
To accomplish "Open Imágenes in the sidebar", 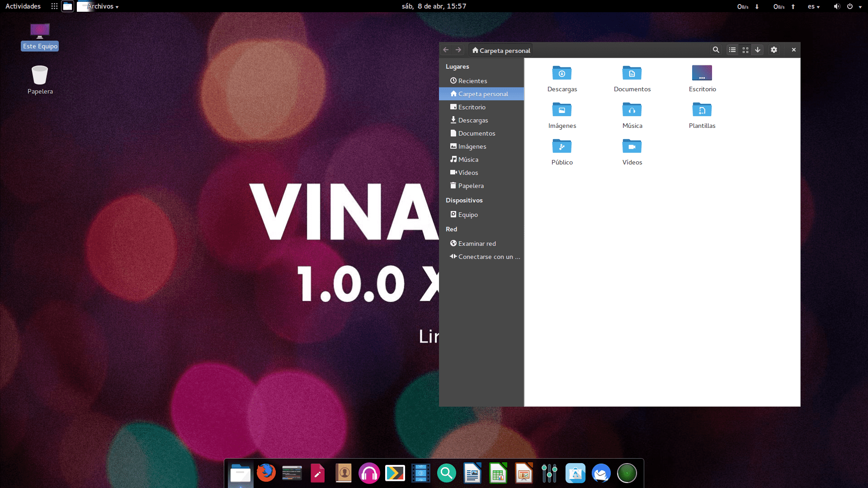I will [481, 146].
